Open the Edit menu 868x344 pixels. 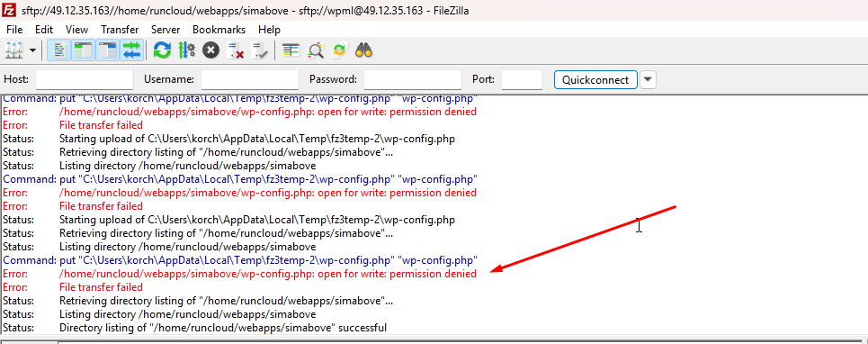pos(44,30)
